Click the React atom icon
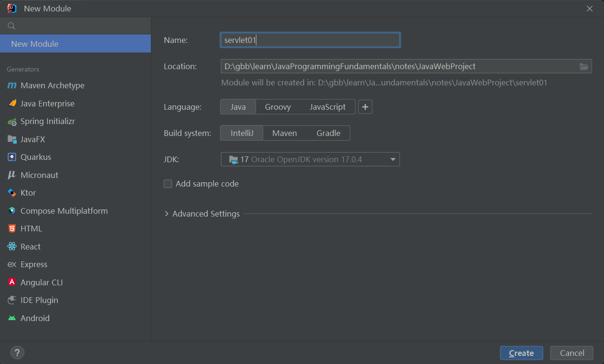Viewport: 604px width, 364px height. [x=12, y=247]
